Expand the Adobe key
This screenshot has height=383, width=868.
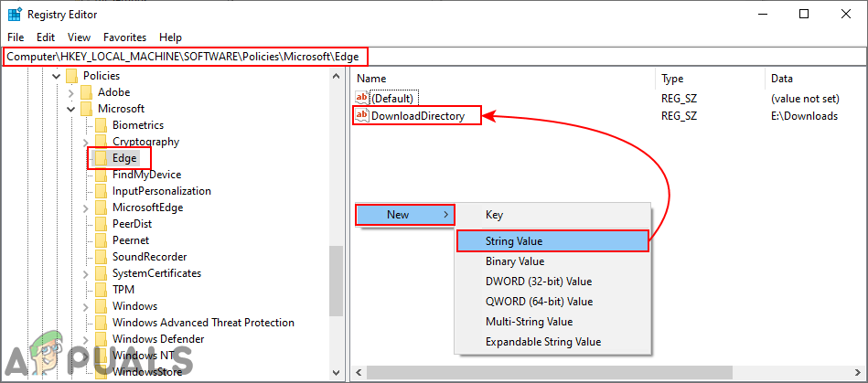pyautogui.click(x=71, y=92)
